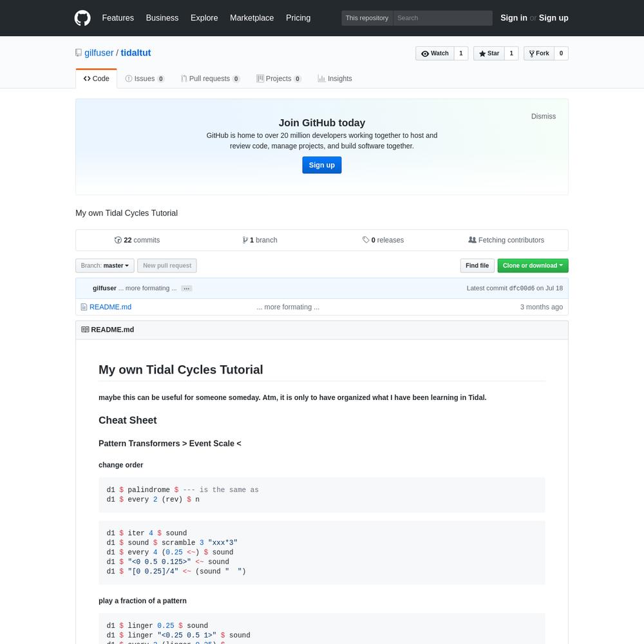Click the Watch button
This screenshot has width=644, height=644.
435,53
